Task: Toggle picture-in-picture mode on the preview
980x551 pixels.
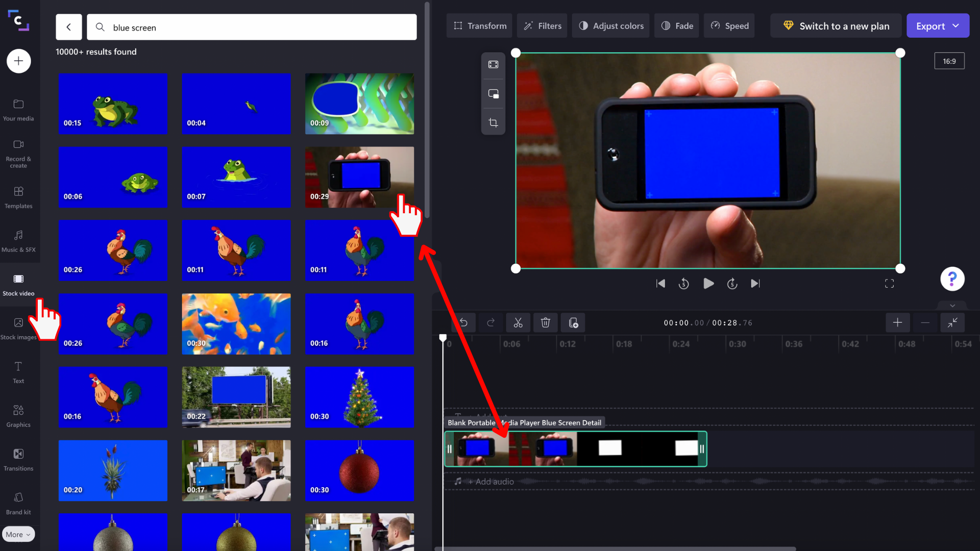Action: [493, 93]
